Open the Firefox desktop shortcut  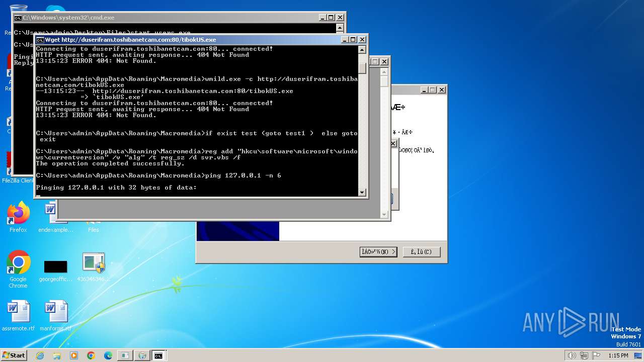tap(18, 217)
